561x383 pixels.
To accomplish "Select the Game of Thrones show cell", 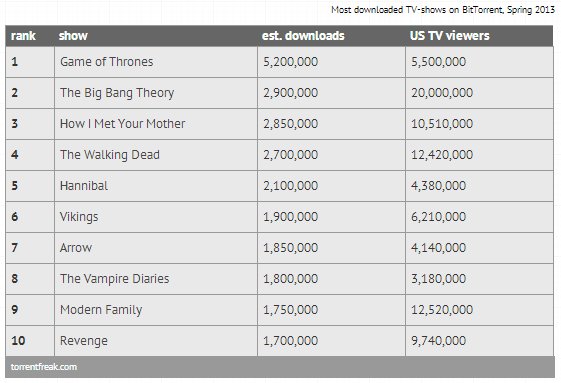I will point(156,62).
